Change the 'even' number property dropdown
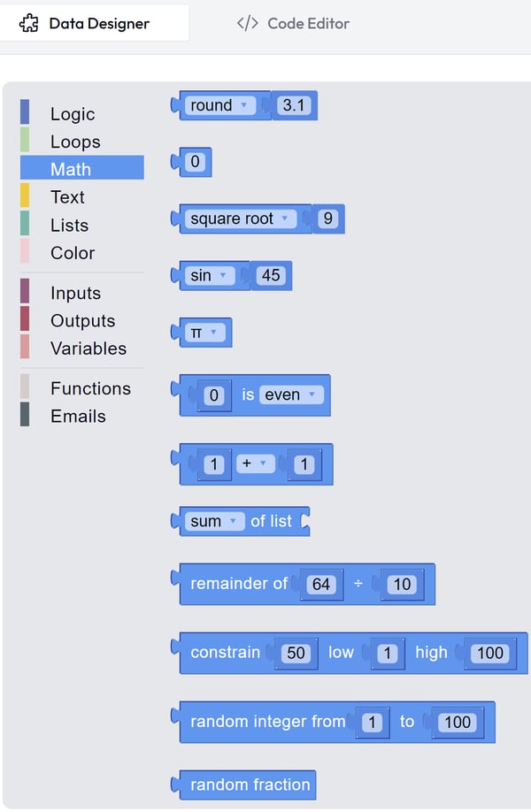Image resolution: width=531 pixels, height=812 pixels. pos(291,395)
